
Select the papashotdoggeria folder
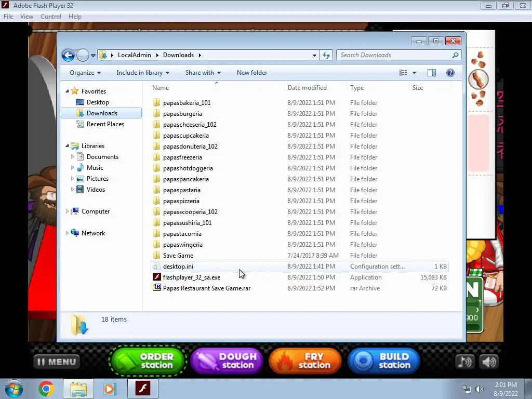click(x=188, y=168)
